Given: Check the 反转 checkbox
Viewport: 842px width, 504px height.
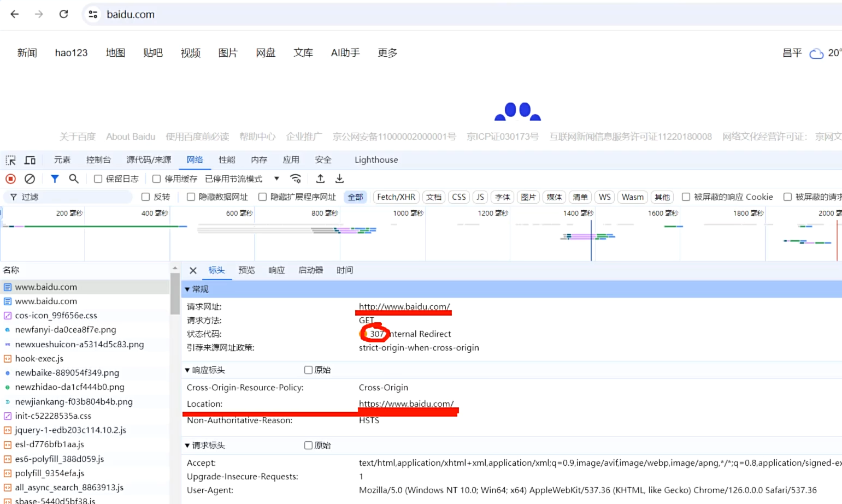Looking at the screenshot, I should pos(146,197).
